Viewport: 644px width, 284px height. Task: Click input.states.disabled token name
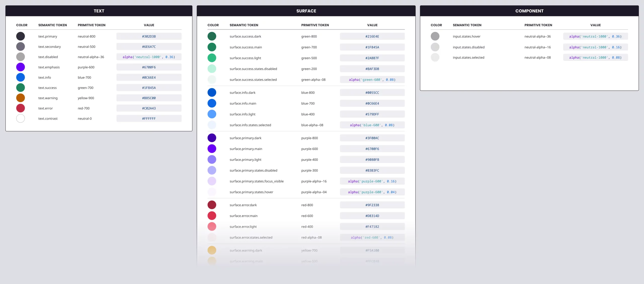(469, 47)
